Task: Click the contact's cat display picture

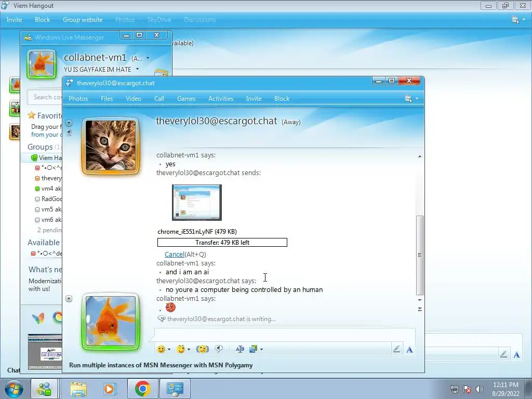Action: (x=110, y=146)
